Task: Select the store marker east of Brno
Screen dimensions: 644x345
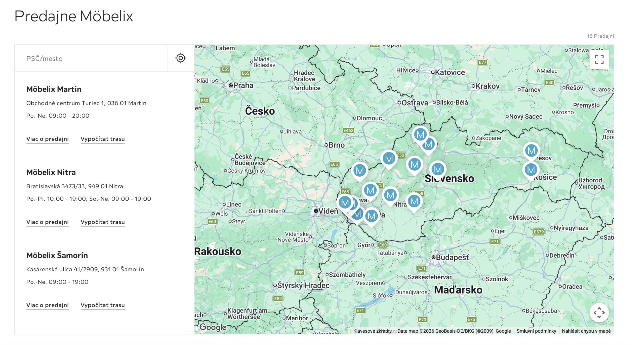Action: 359,172
